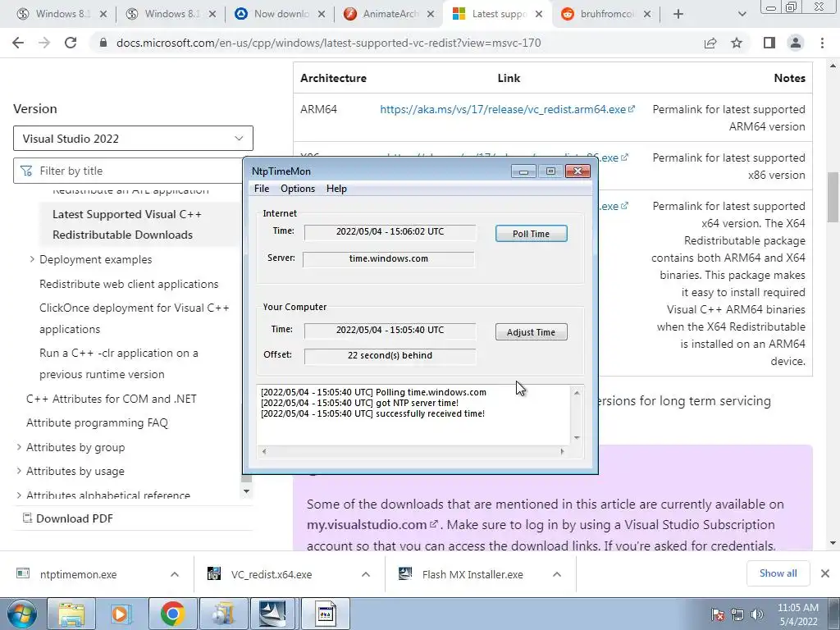Open tab search chevron in tab strip
Image resolution: width=840 pixels, height=630 pixels.
(x=742, y=14)
